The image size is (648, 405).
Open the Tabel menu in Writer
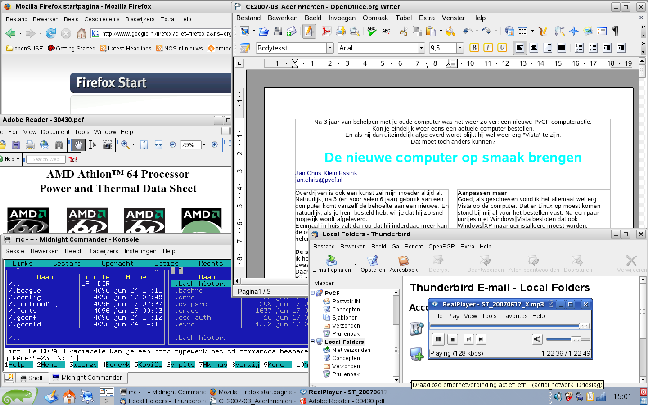403,18
